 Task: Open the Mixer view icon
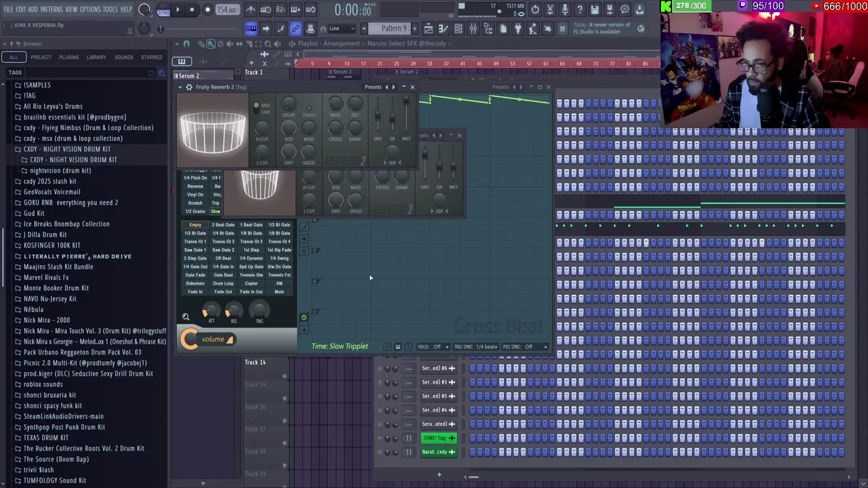[473, 28]
